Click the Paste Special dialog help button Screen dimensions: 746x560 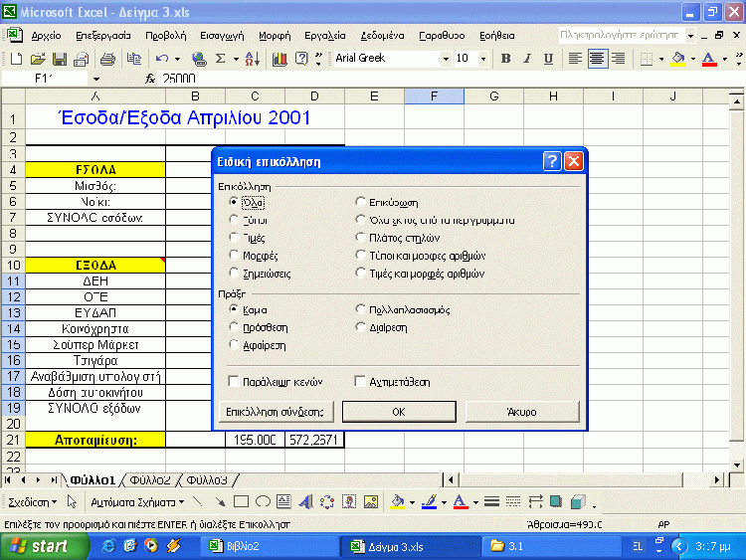[x=552, y=161]
